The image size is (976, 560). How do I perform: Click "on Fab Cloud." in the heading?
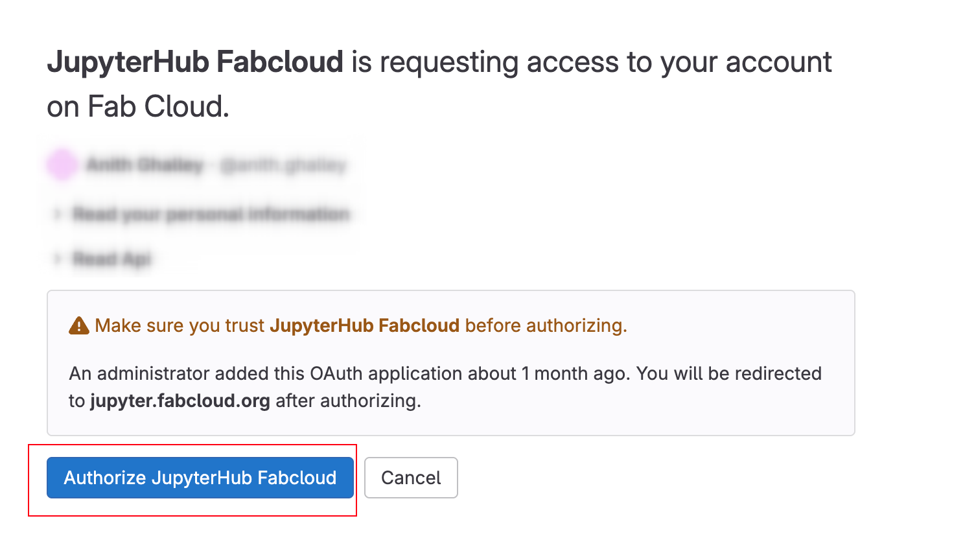coord(138,107)
